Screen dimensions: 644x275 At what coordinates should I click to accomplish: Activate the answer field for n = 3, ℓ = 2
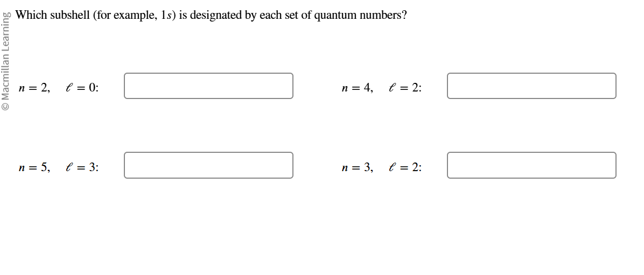(x=531, y=165)
